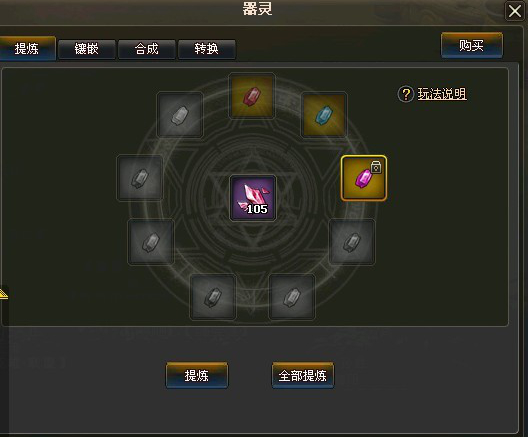Screen dimensions: 528x437
Task: Open the 玩法说明 link
Action: click(442, 94)
